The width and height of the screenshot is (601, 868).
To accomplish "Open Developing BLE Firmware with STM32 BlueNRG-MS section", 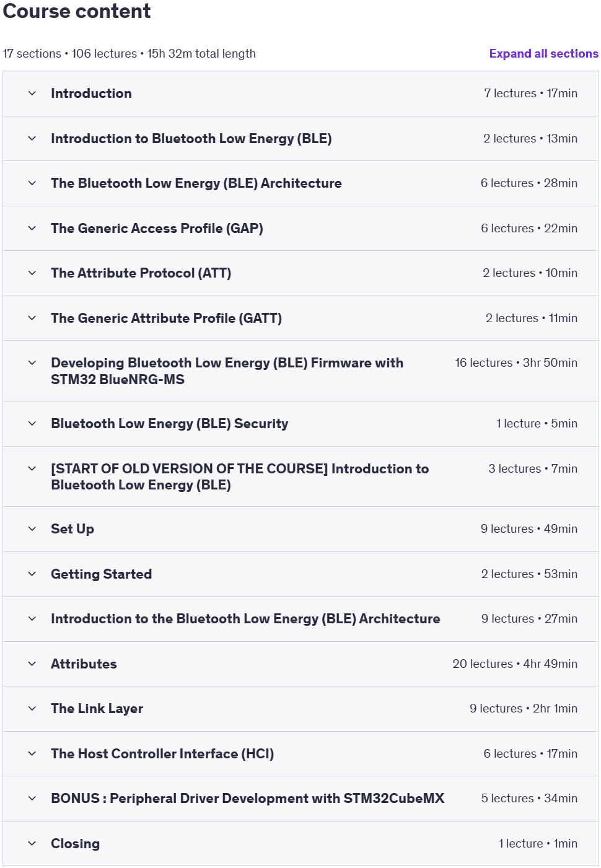I will [300, 371].
